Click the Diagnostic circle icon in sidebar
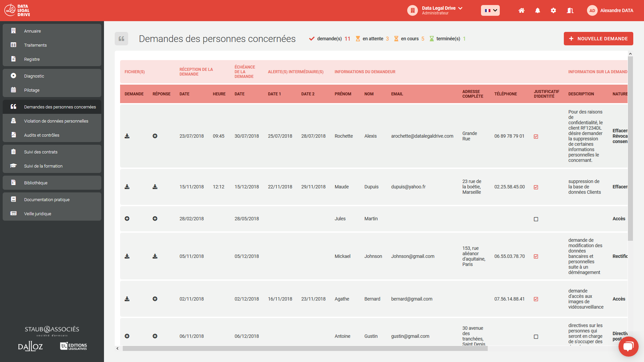Image resolution: width=644 pixels, height=362 pixels. 13,76
